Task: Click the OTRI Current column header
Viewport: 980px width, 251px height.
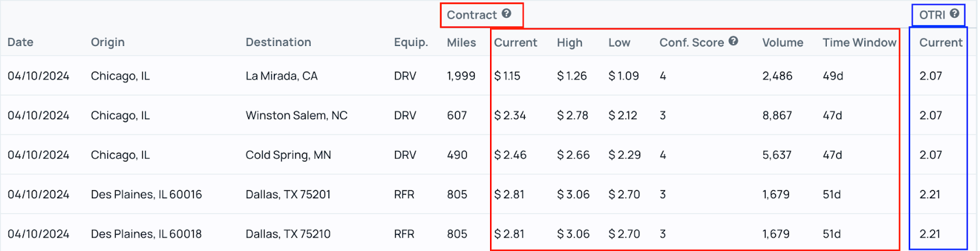Action: 941,43
